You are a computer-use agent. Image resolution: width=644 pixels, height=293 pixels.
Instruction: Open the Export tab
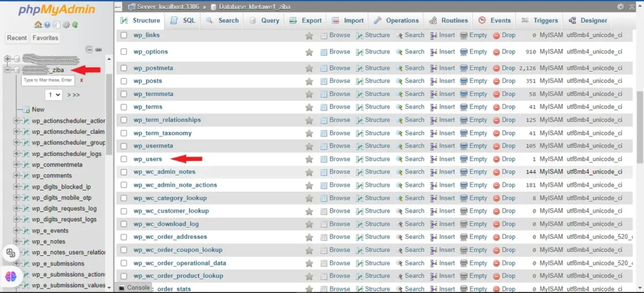click(306, 20)
